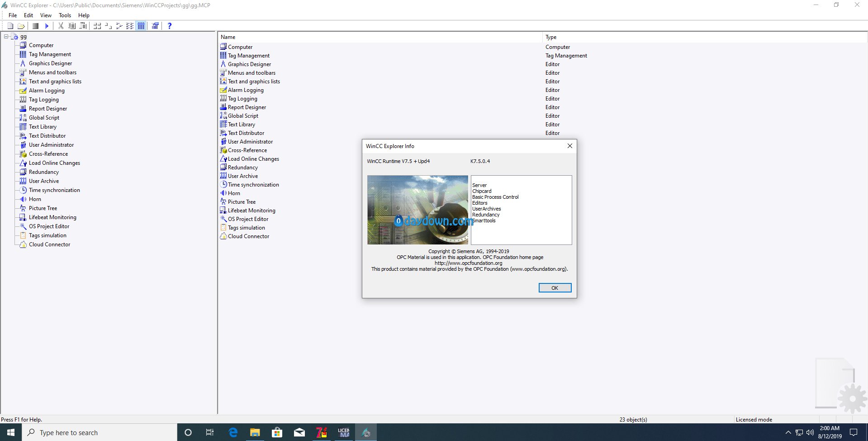Select Basic Process Control in Info list
This screenshot has height=441, width=868.
point(495,197)
